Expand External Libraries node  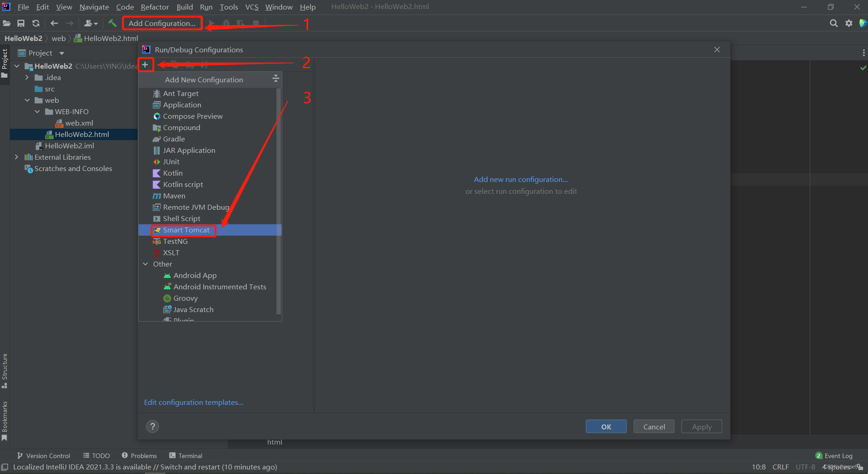pos(17,157)
